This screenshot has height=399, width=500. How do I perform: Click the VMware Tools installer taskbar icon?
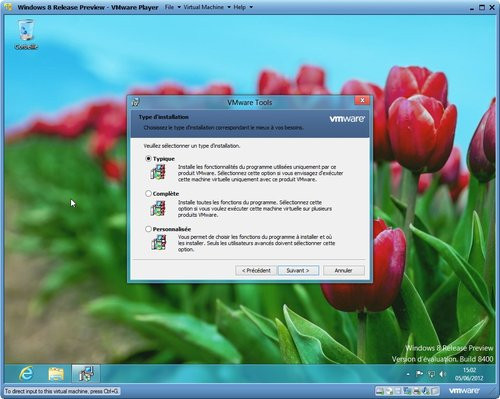tap(86, 373)
